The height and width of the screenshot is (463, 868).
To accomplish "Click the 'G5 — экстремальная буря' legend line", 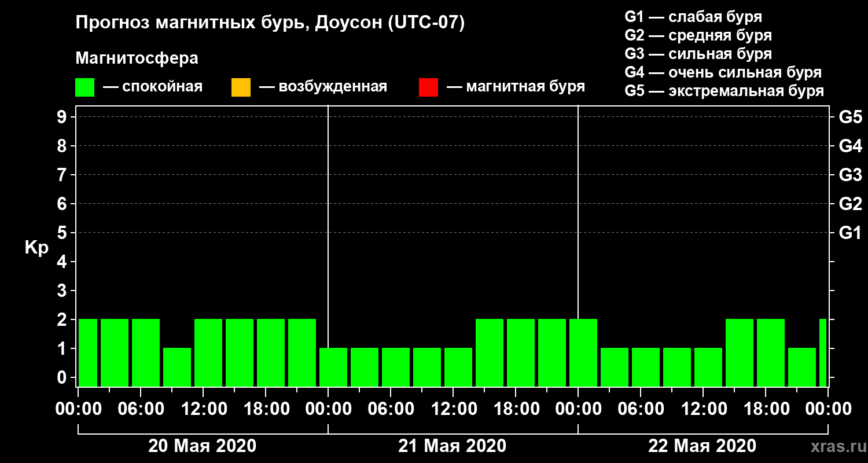I will pyautogui.click(x=724, y=91).
